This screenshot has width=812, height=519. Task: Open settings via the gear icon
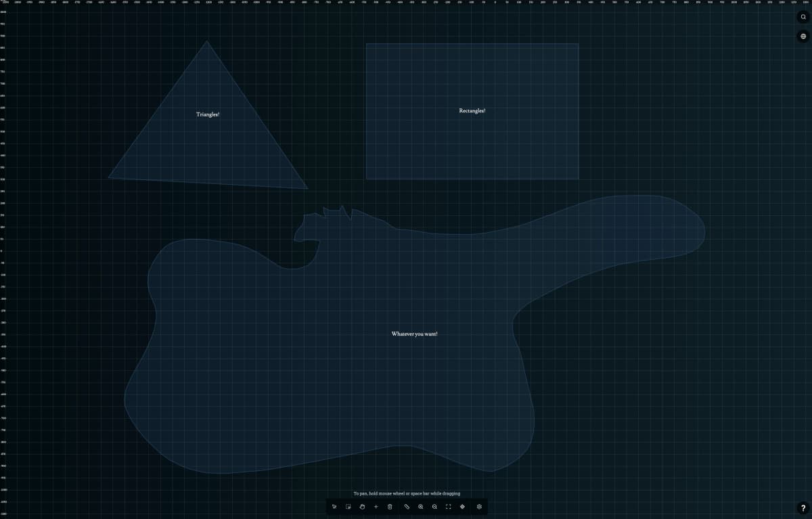click(x=479, y=506)
